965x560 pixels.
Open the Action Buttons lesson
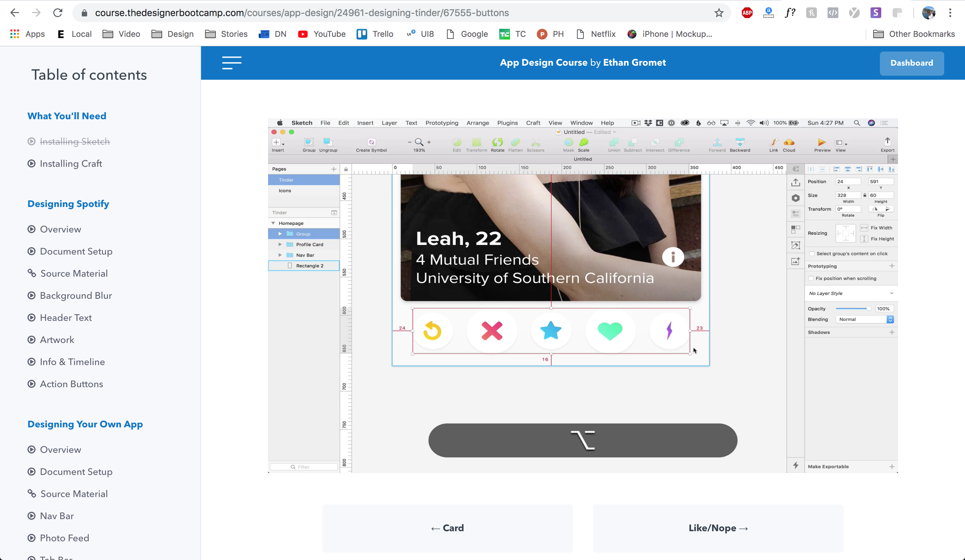(71, 384)
